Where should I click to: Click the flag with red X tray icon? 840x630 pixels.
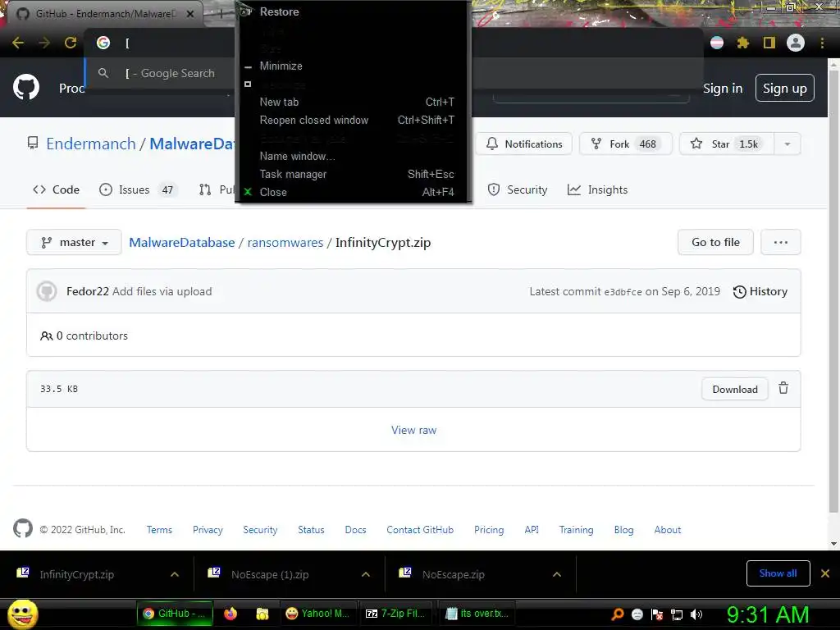coord(657,614)
